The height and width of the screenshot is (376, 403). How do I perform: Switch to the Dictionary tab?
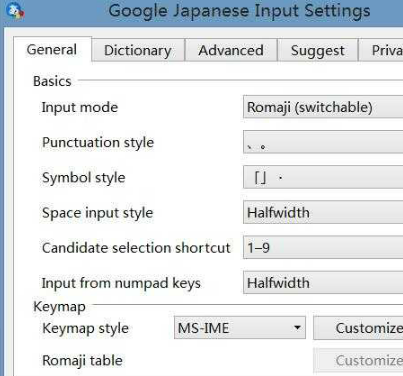point(138,50)
